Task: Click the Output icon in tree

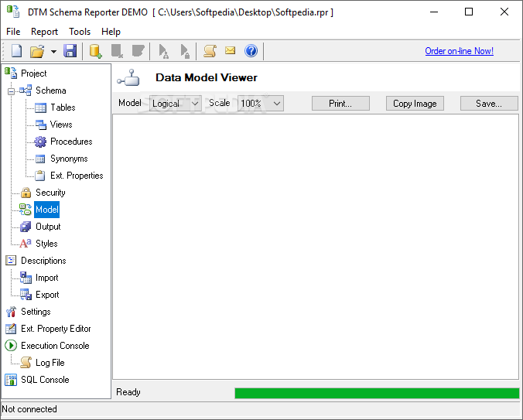Action: 26,227
